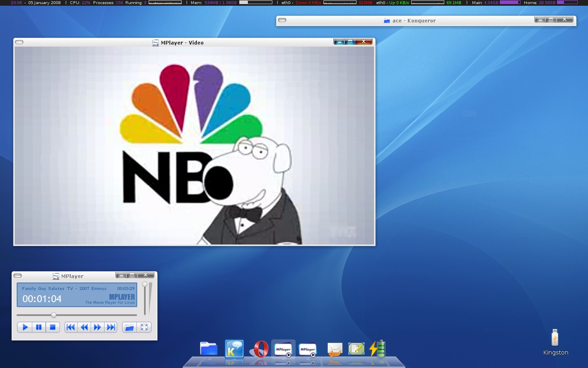Click the 'Home: 28.56GB' disk entry
The width and height of the screenshot is (588, 368).
539,2
